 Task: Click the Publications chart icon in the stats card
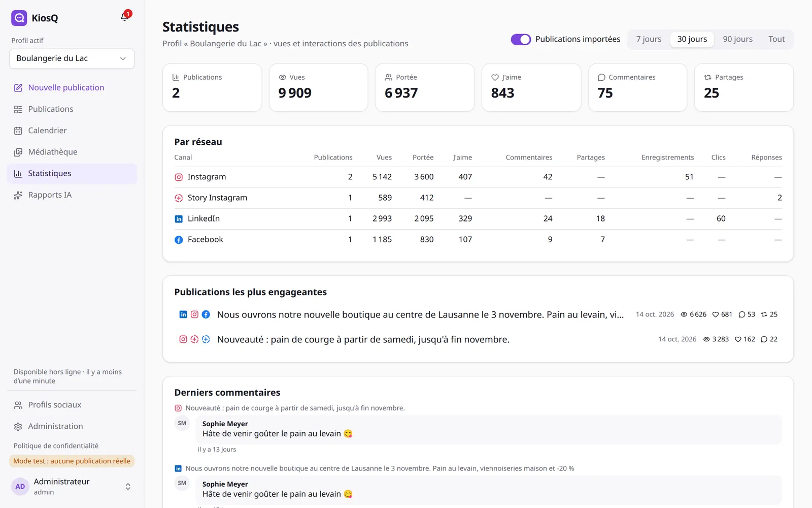click(x=176, y=77)
